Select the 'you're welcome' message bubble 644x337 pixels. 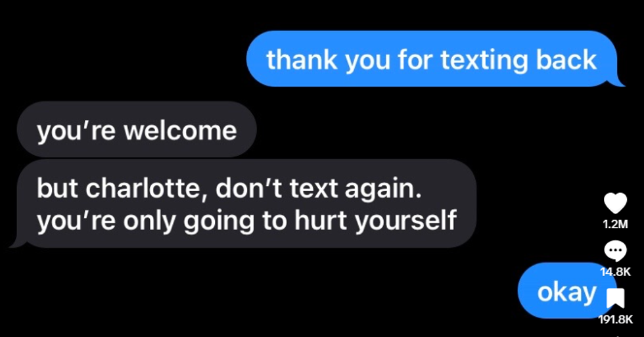[x=137, y=129]
